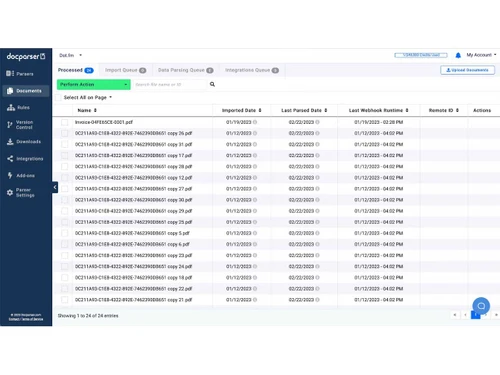Viewport: 500px width, 375px height.
Task: Go to Rules in the sidebar
Action: pos(19,107)
